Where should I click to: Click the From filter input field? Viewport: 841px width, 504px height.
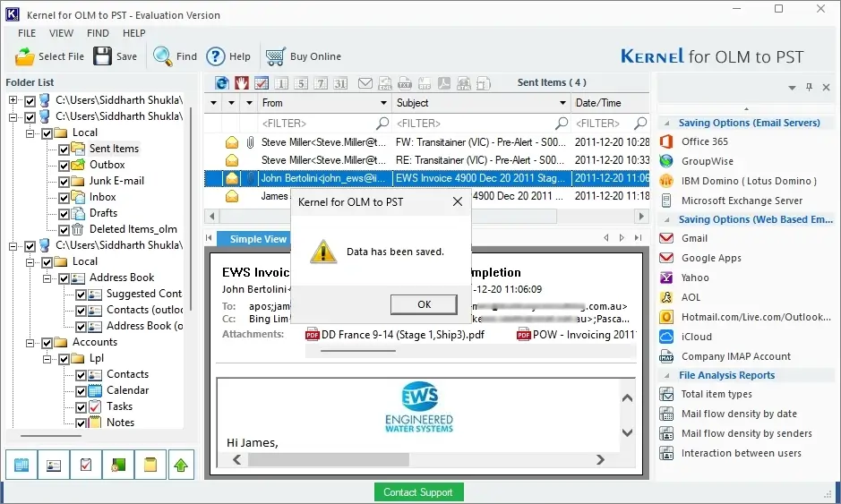coord(325,124)
